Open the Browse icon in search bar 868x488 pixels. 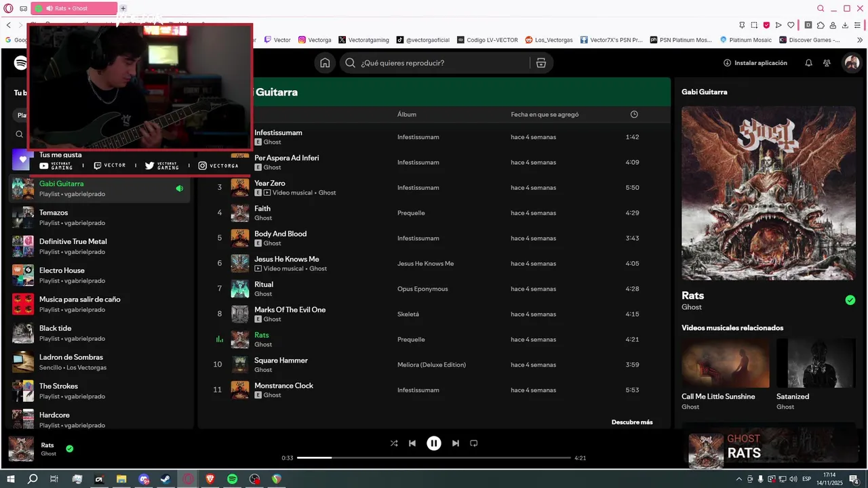[x=540, y=63]
